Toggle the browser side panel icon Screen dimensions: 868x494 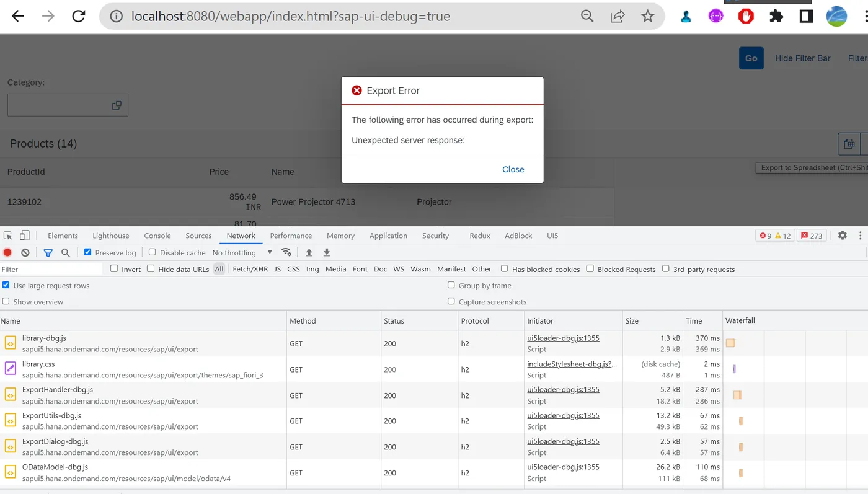point(806,17)
